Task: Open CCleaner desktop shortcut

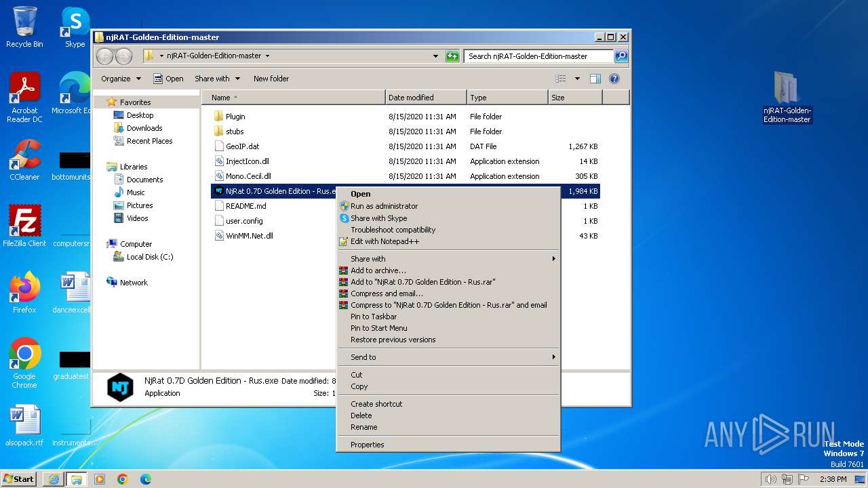Action: click(24, 160)
